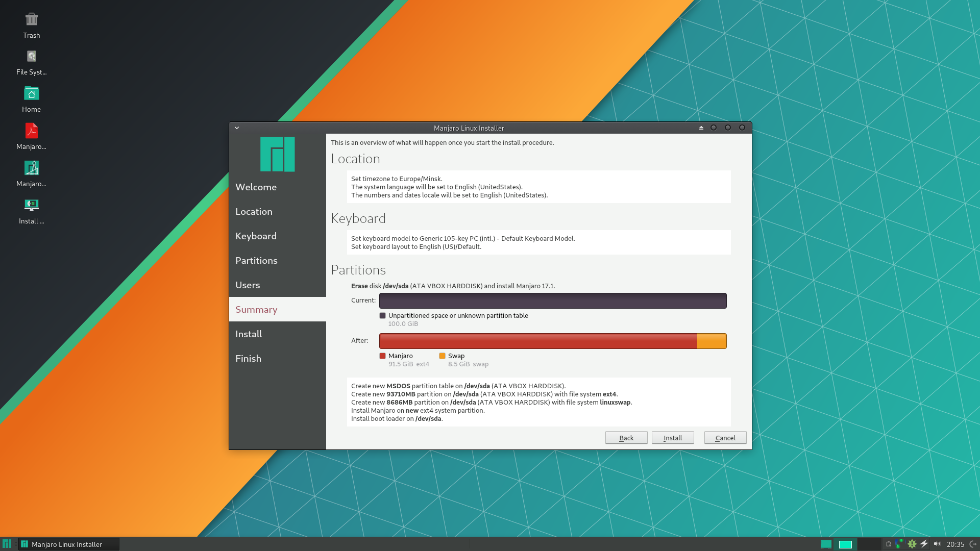Image resolution: width=980 pixels, height=551 pixels.
Task: Click the power manager lightning icon
Action: pyautogui.click(x=924, y=544)
